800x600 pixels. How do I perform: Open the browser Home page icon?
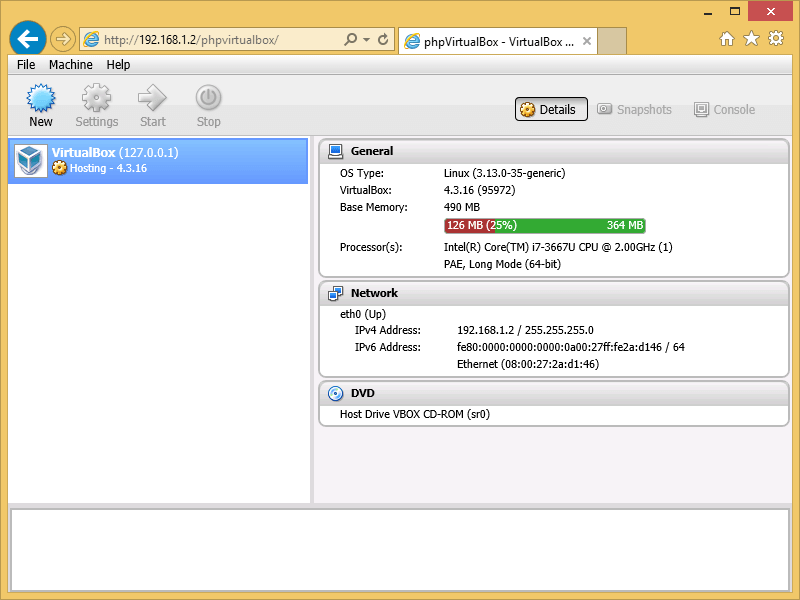727,39
